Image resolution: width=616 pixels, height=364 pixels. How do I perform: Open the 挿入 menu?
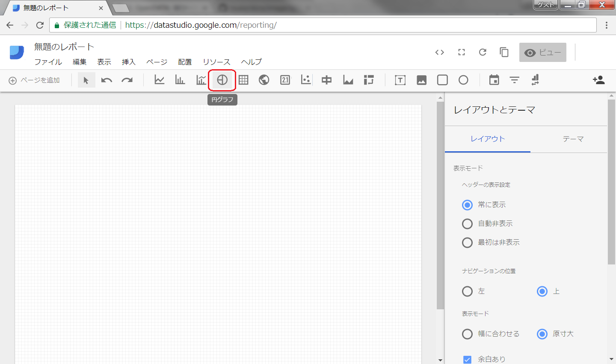pos(128,62)
